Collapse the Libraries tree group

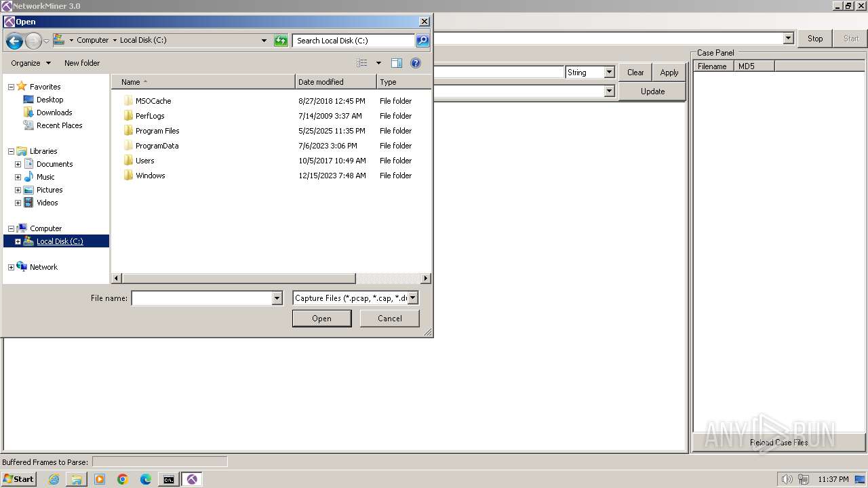pos(11,151)
